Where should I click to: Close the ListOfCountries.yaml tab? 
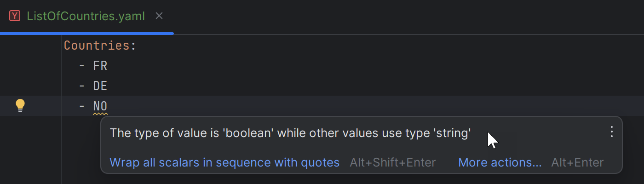point(159,16)
